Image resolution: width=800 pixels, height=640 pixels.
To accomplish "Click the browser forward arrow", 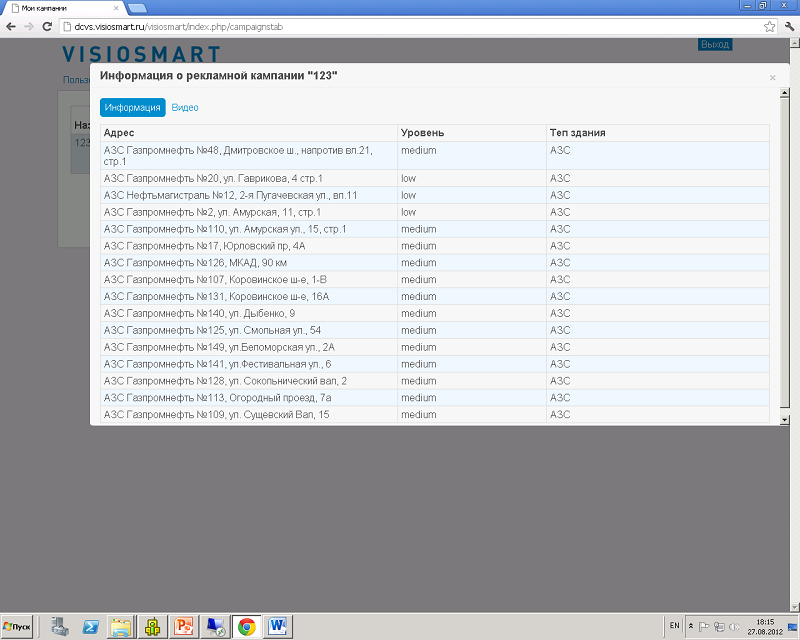I will tap(29, 27).
